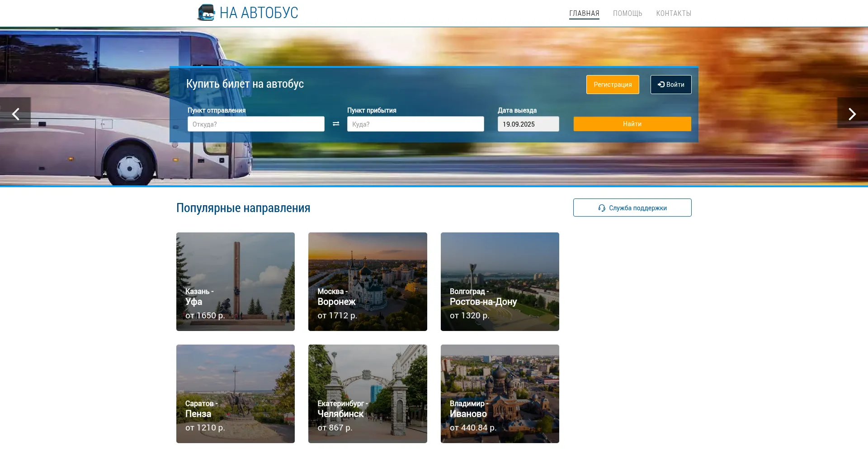Open the ГЛАВНАЯ menu item
Viewport: 868px width, 449px height.
coord(584,14)
